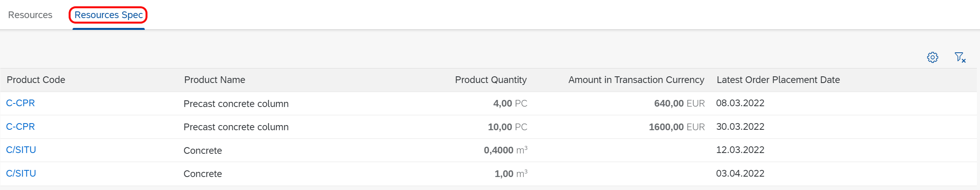Select the Resources Spec tab

(108, 15)
